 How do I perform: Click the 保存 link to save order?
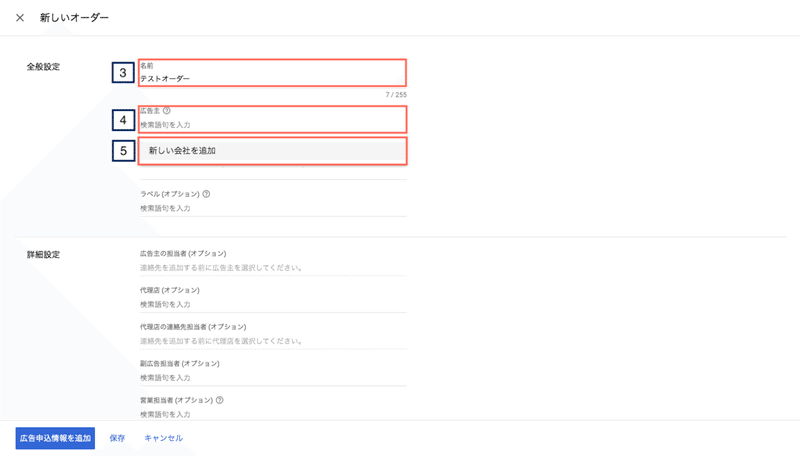117,438
